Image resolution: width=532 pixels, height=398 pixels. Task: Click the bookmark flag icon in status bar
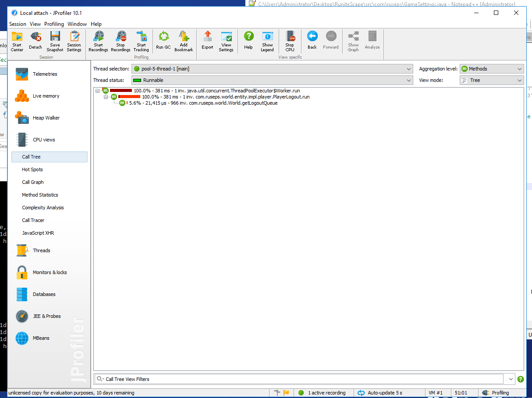tap(286, 393)
